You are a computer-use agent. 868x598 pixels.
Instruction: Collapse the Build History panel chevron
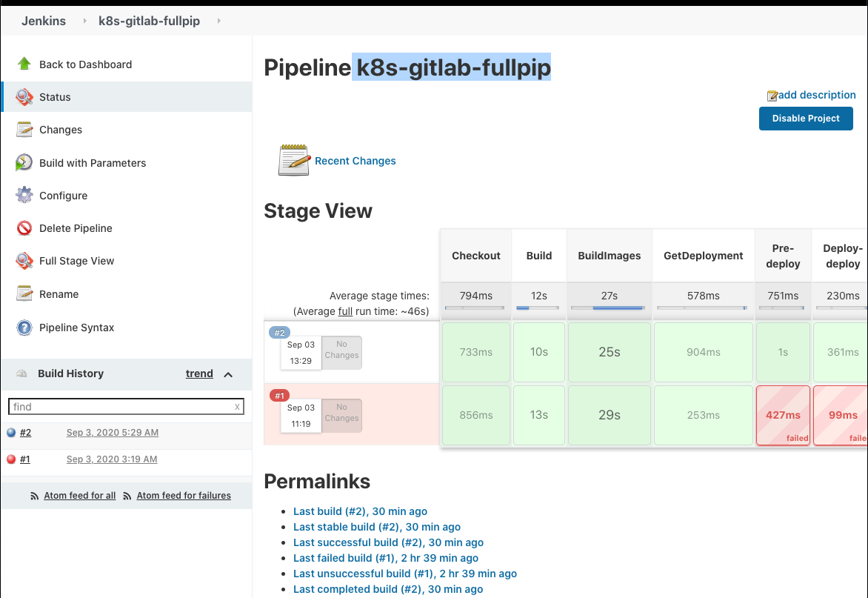point(228,374)
